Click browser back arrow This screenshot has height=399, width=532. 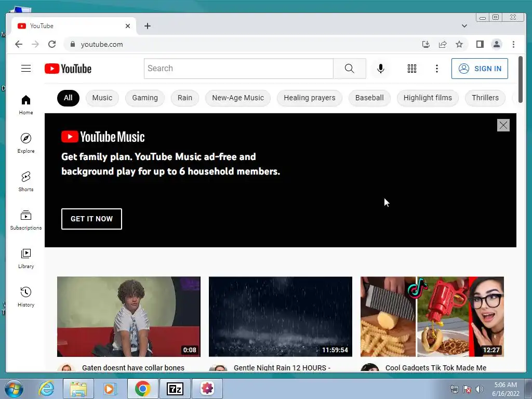click(x=19, y=44)
